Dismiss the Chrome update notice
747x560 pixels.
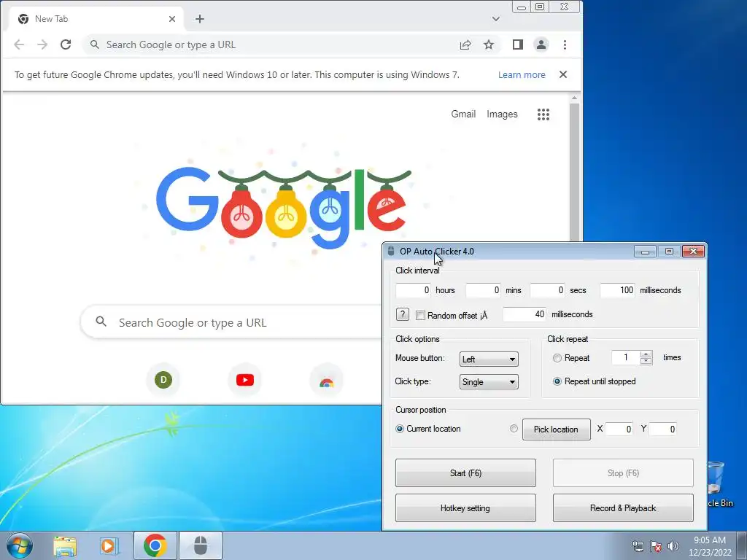pyautogui.click(x=563, y=75)
